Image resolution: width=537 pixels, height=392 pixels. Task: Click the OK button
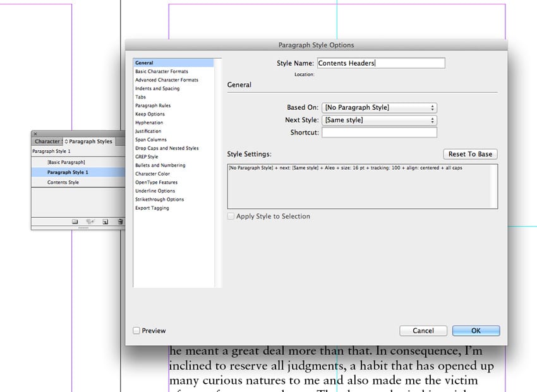(476, 331)
